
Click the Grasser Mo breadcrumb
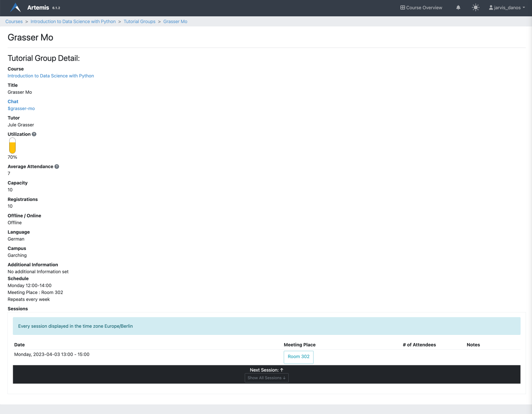(175, 22)
